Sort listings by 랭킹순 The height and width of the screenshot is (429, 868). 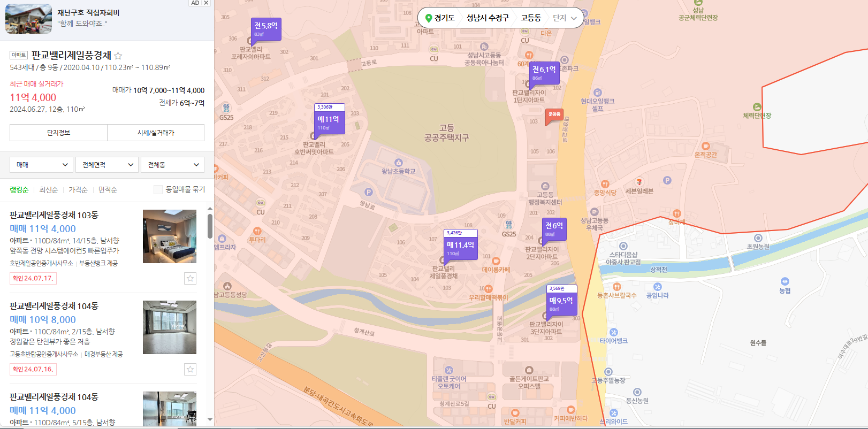click(x=19, y=190)
